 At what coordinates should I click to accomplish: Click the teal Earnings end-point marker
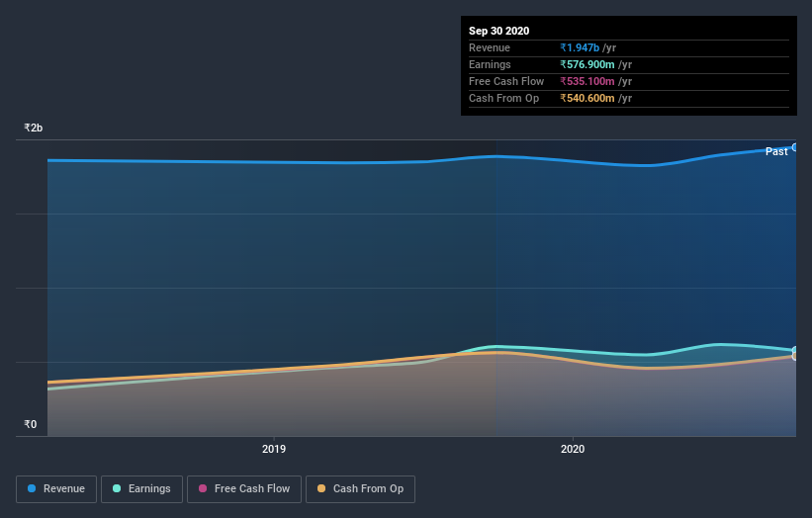(795, 350)
